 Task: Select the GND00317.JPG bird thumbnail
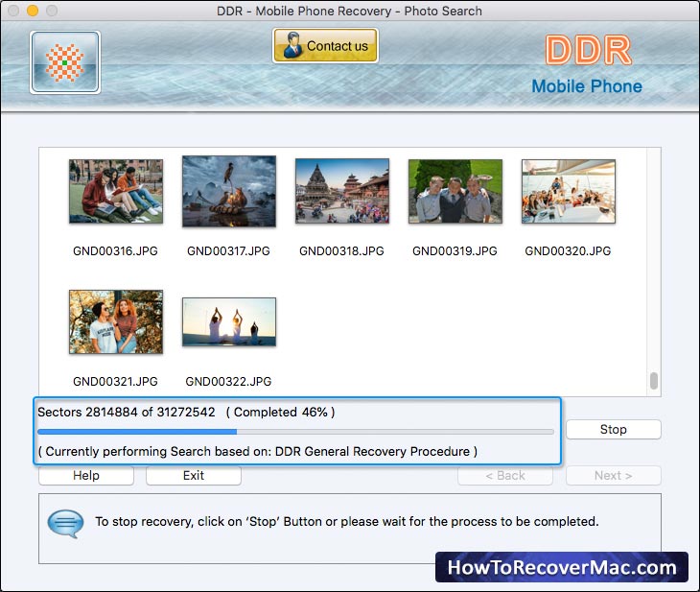point(229,191)
